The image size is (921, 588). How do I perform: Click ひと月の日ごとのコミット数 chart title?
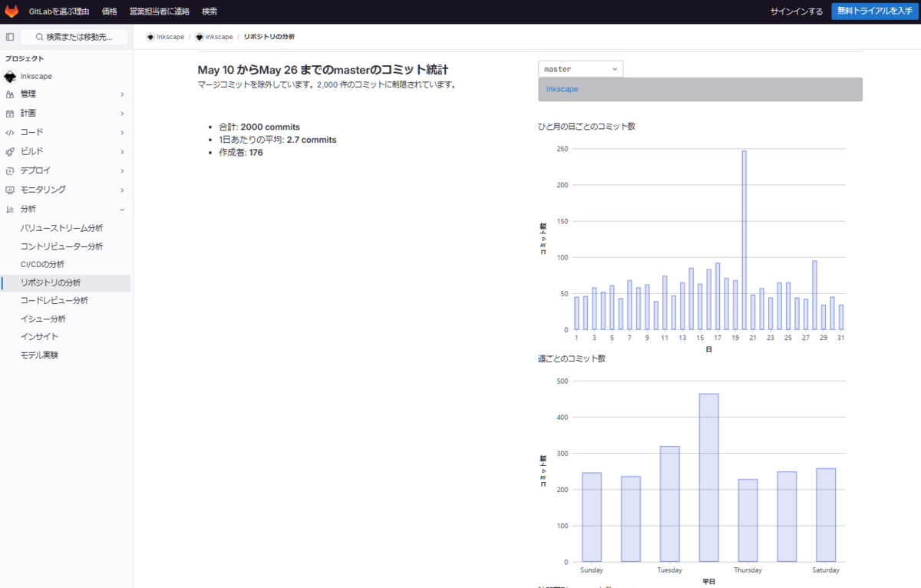tap(586, 126)
